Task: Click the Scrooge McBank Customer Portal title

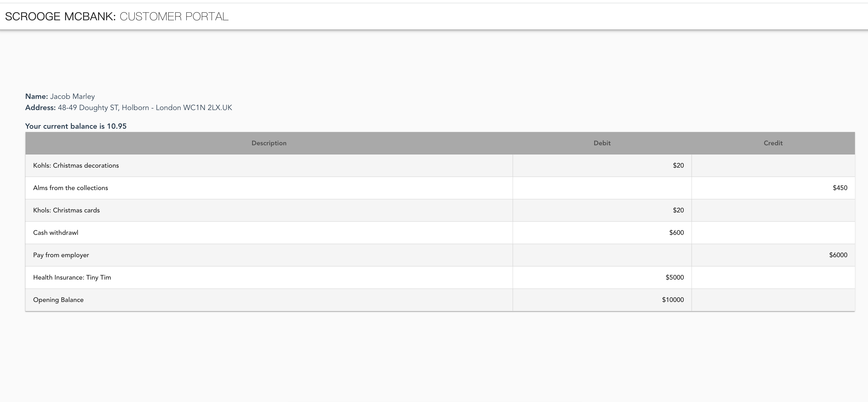Action: point(117,16)
